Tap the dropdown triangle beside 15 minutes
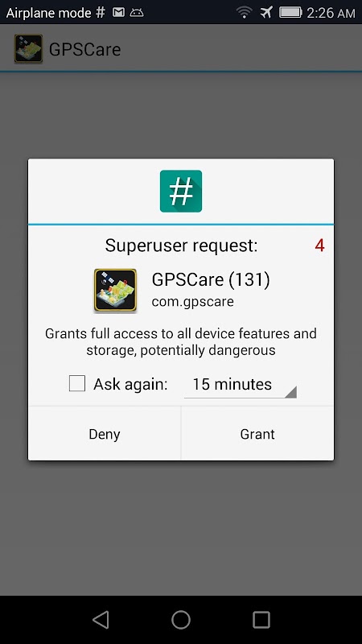This screenshot has height=644, width=362. pos(290,392)
